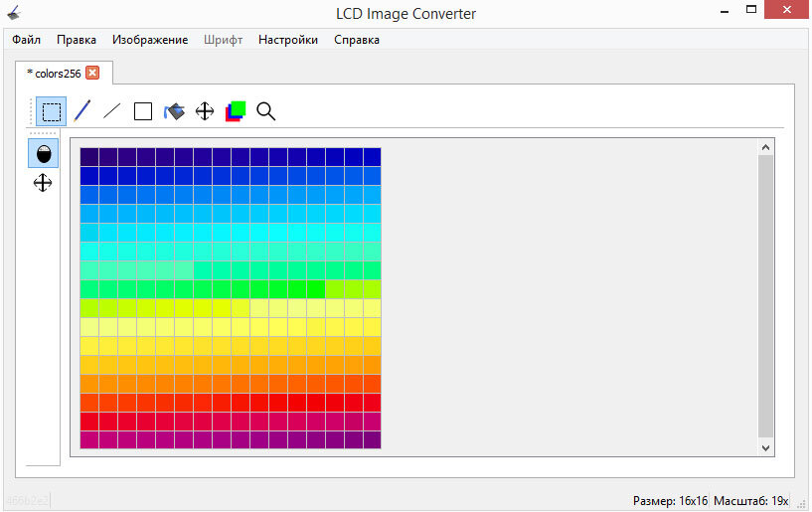Click the move arrows icon in left sidebar
Viewport: 812px width, 512px height.
[43, 183]
